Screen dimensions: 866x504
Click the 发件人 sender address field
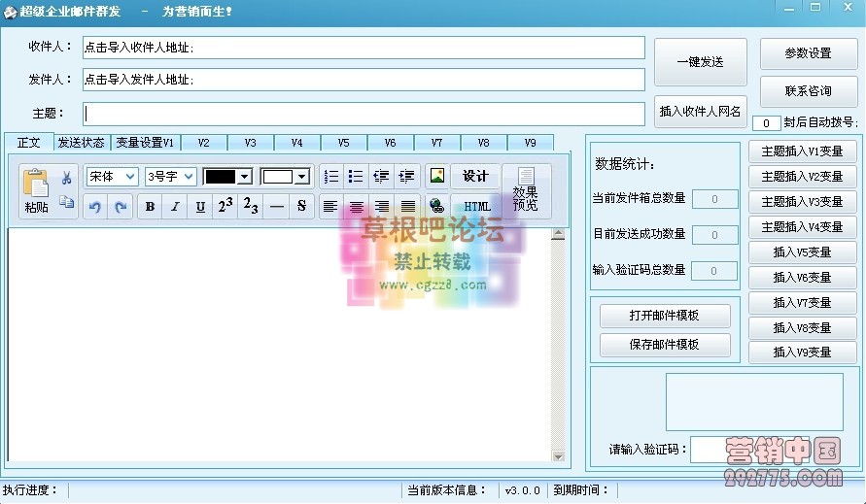(364, 80)
